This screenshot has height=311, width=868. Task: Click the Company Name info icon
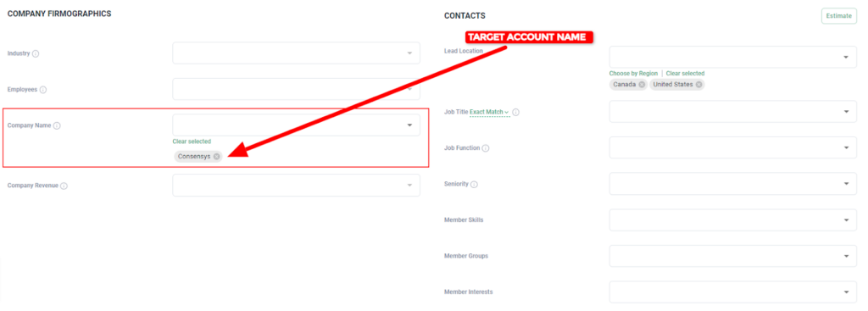click(x=57, y=125)
